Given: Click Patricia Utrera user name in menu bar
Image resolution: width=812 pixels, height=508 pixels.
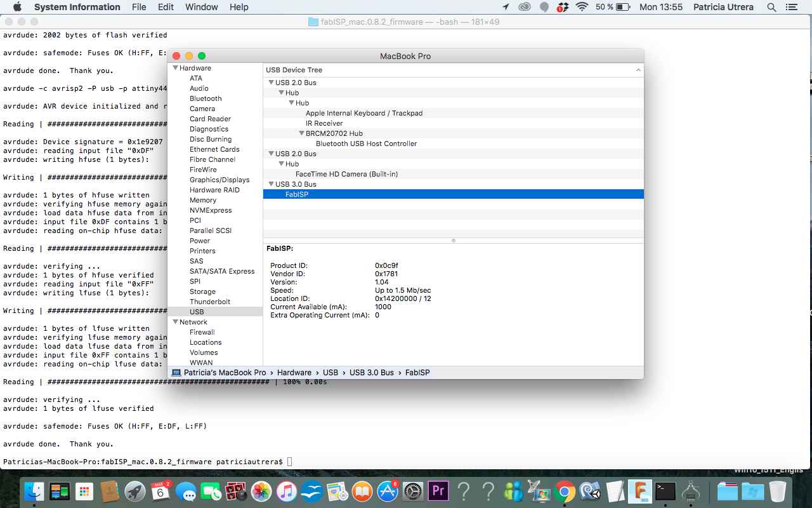Looking at the screenshot, I should click(724, 7).
